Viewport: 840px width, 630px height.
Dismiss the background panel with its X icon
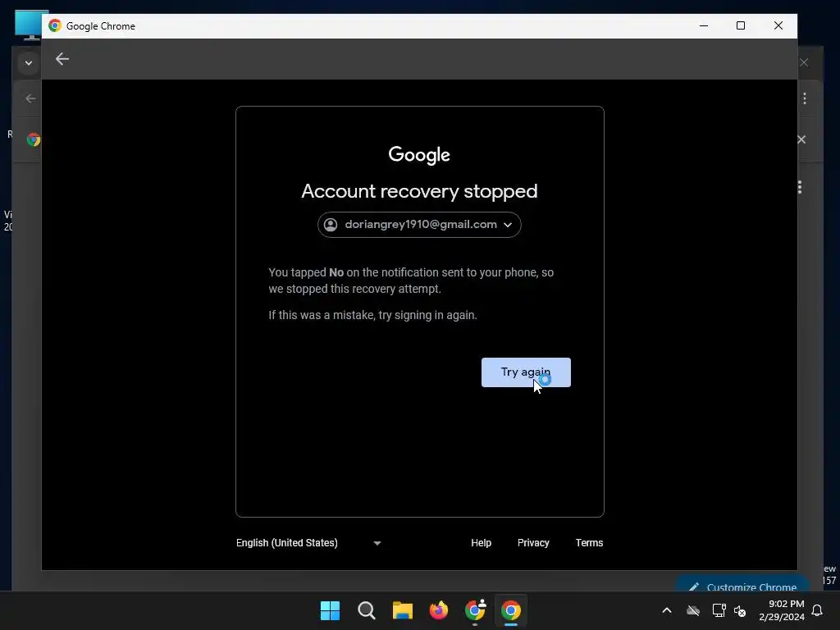pyautogui.click(x=801, y=139)
